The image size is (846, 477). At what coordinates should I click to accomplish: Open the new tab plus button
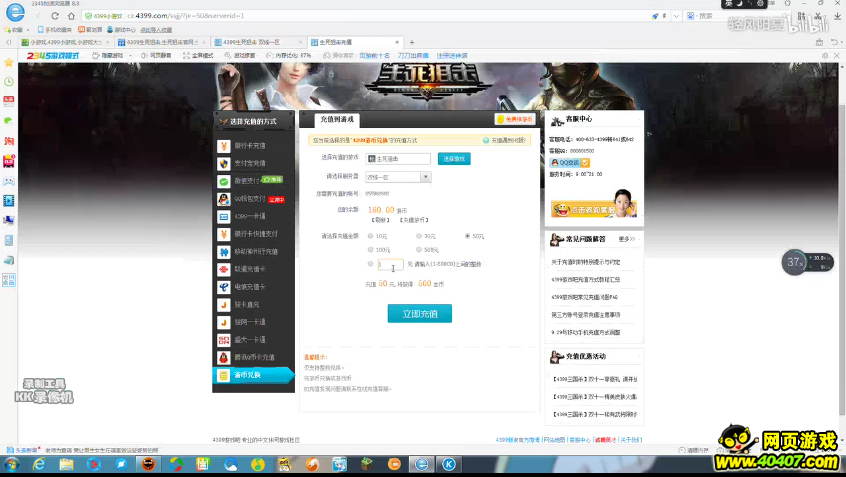coord(412,42)
